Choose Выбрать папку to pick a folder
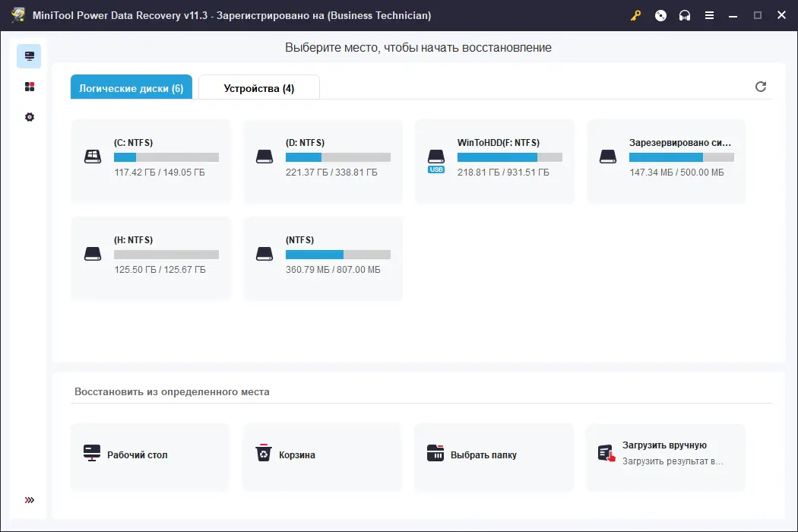 click(x=493, y=456)
